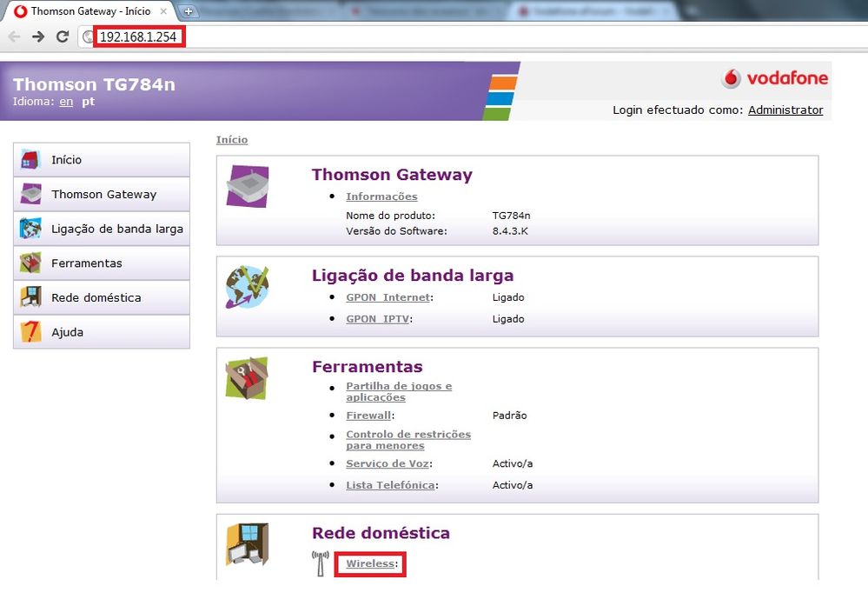Screen dimensions: 868x599
Task: Open the Informações link
Action: (381, 196)
